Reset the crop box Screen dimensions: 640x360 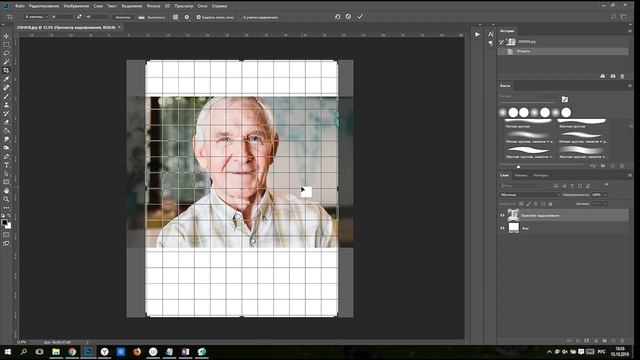tap(337, 17)
